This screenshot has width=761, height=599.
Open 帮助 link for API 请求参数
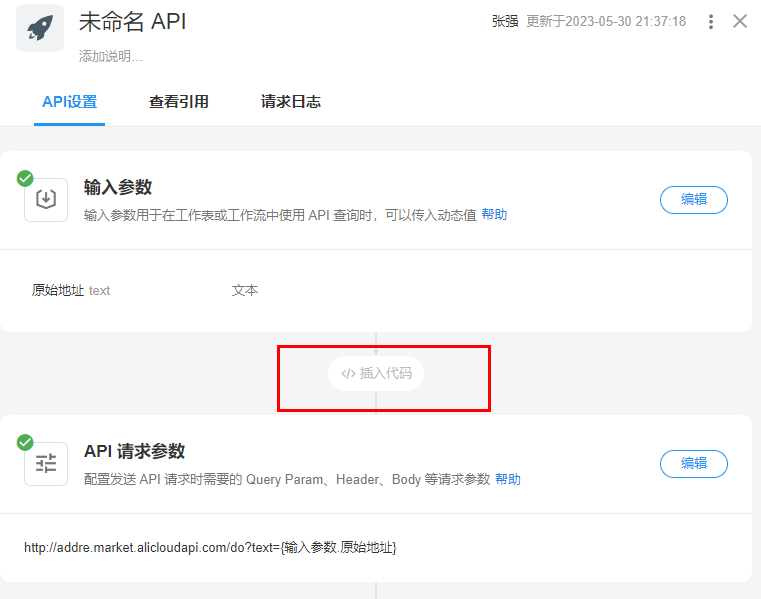[508, 479]
